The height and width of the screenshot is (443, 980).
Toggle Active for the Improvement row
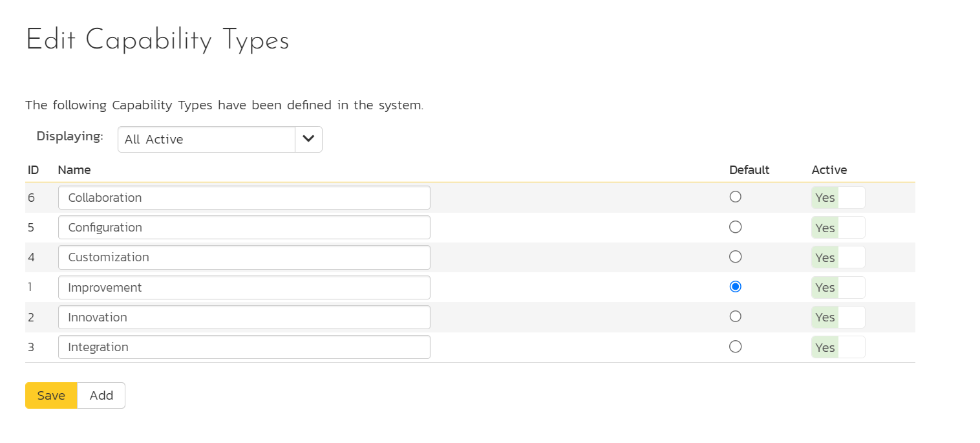click(x=838, y=287)
